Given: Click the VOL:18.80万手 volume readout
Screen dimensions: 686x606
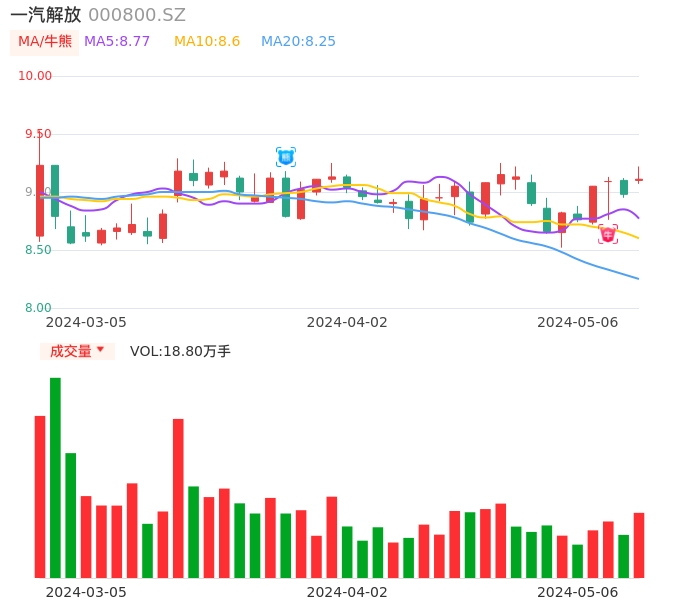Looking at the screenshot, I should click(x=180, y=351).
